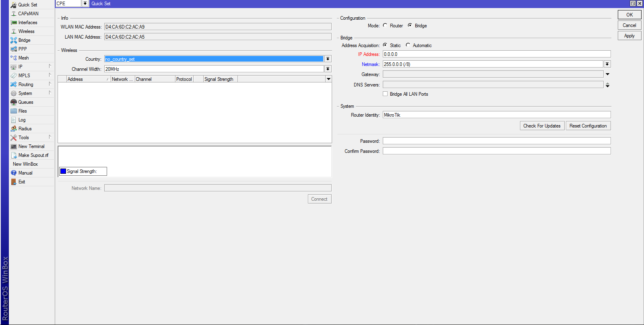Screen dimensions: 644x325
Task: Click the Radius icon in sidebar
Action: pos(14,129)
